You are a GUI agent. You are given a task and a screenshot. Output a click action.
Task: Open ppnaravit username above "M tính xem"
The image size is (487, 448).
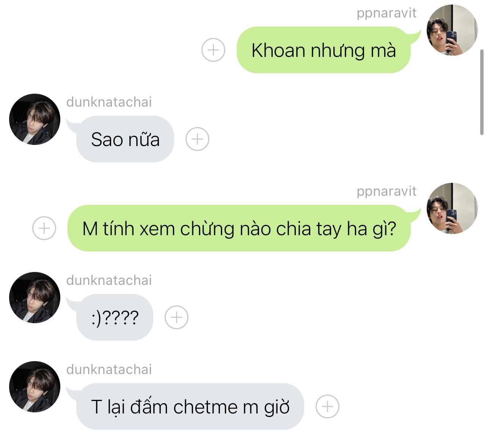pyautogui.click(x=386, y=191)
